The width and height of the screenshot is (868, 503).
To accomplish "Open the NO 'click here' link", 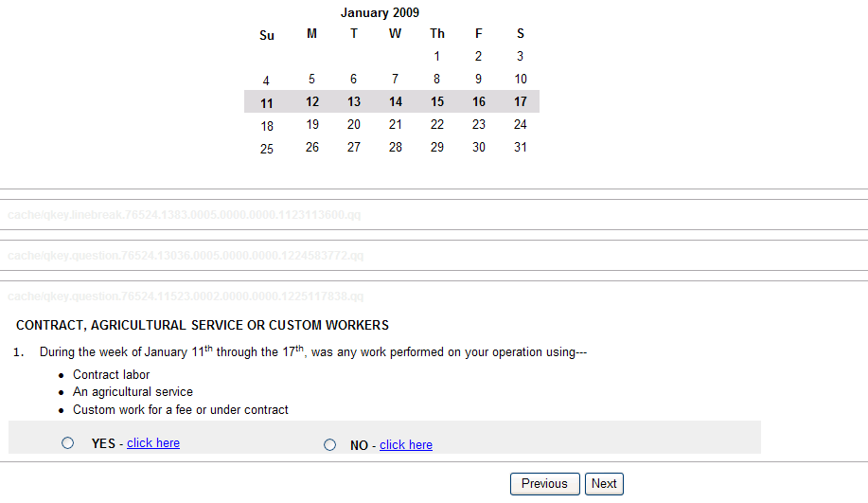I will pos(406,445).
